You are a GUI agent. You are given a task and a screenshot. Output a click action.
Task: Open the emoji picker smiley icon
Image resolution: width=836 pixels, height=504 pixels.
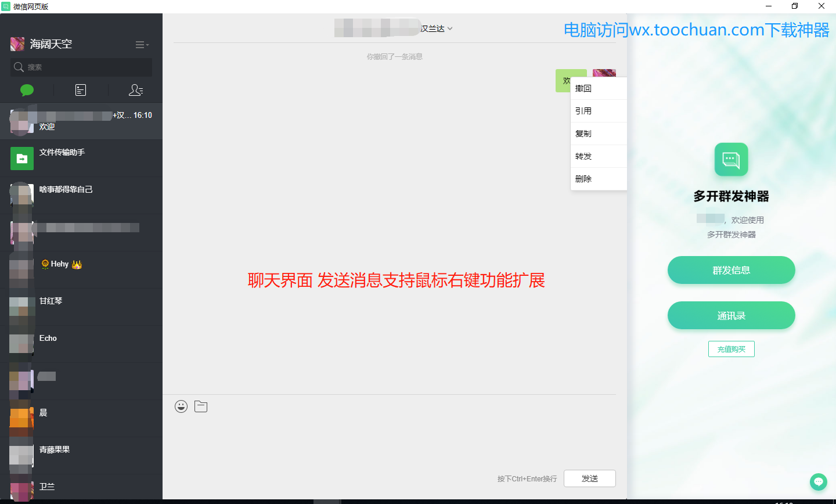181,406
